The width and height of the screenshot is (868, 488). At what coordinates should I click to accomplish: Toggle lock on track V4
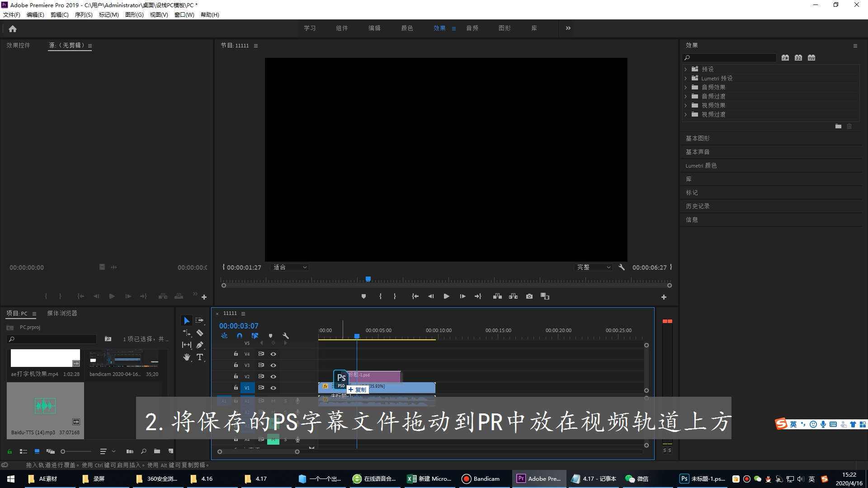click(236, 354)
